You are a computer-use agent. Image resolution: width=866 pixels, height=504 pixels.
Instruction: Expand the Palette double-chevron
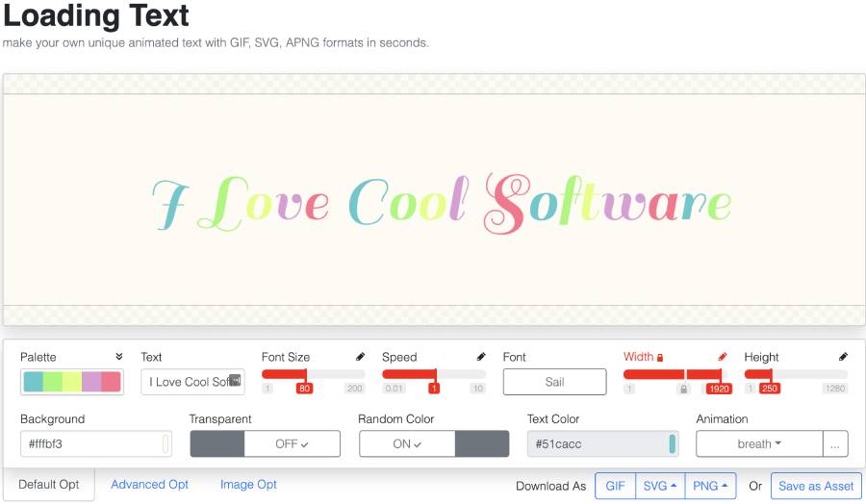[x=118, y=357]
